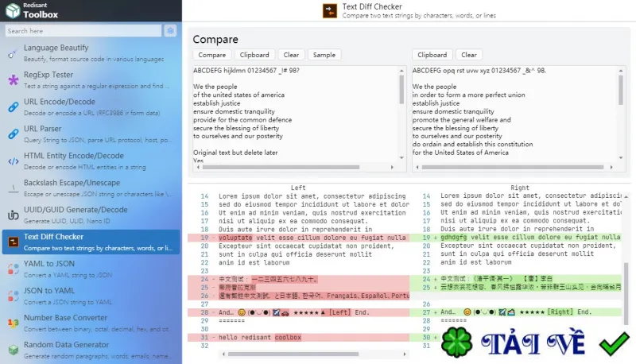
Task: Click the right text area horizontal scrollbar
Action: [x=513, y=167]
